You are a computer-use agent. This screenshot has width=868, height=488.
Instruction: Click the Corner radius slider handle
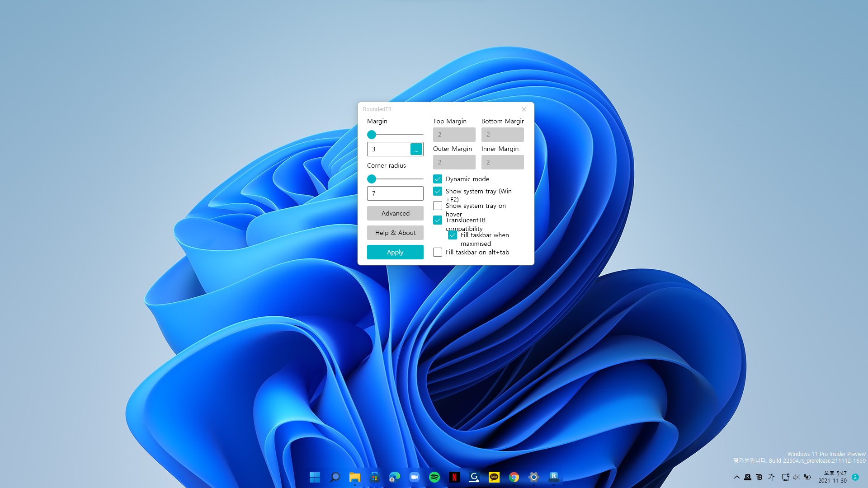pos(372,179)
